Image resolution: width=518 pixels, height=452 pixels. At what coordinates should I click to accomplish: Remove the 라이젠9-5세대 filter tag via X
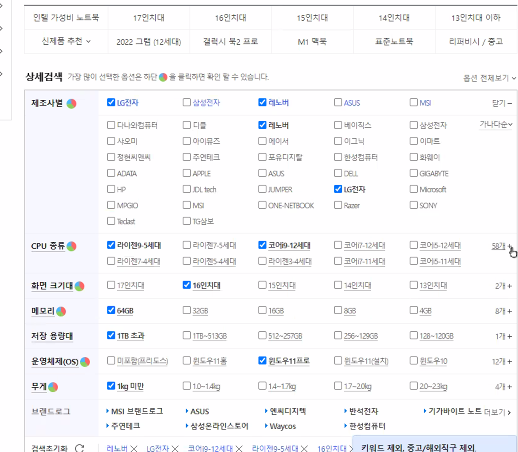coord(304,449)
